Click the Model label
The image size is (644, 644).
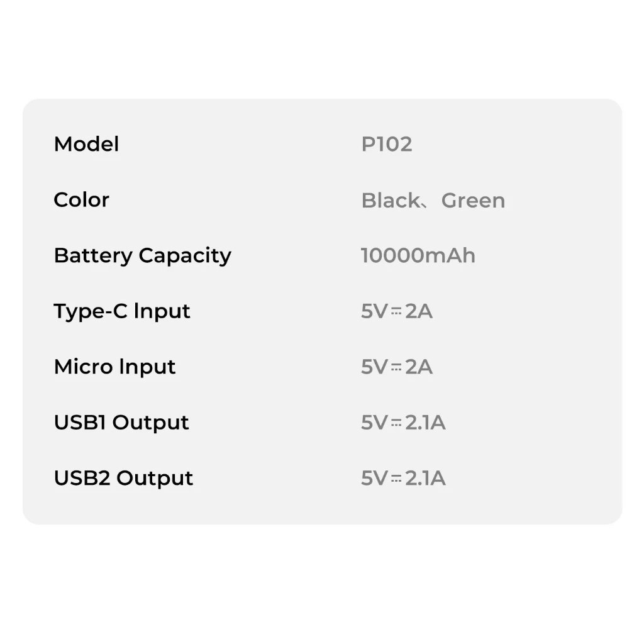click(86, 144)
